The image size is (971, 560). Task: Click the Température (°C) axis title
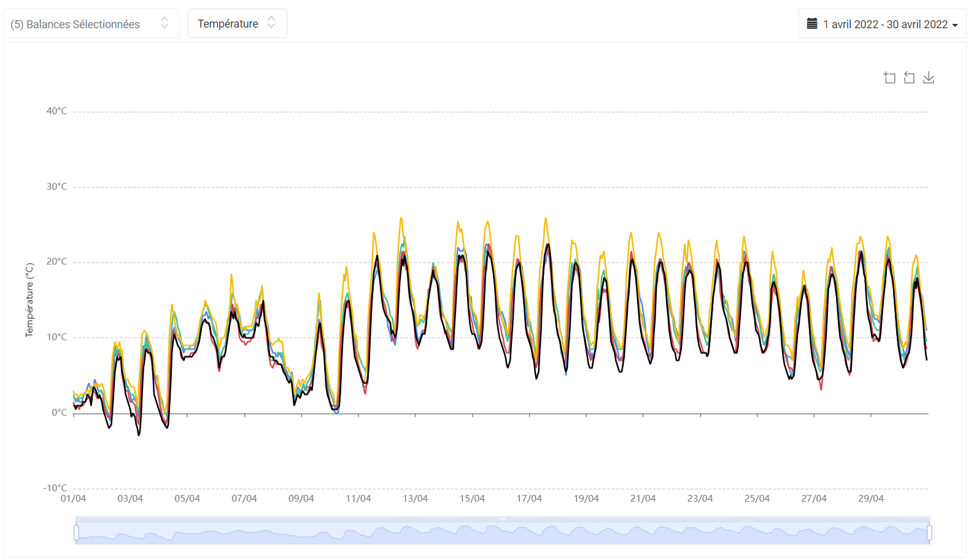29,300
